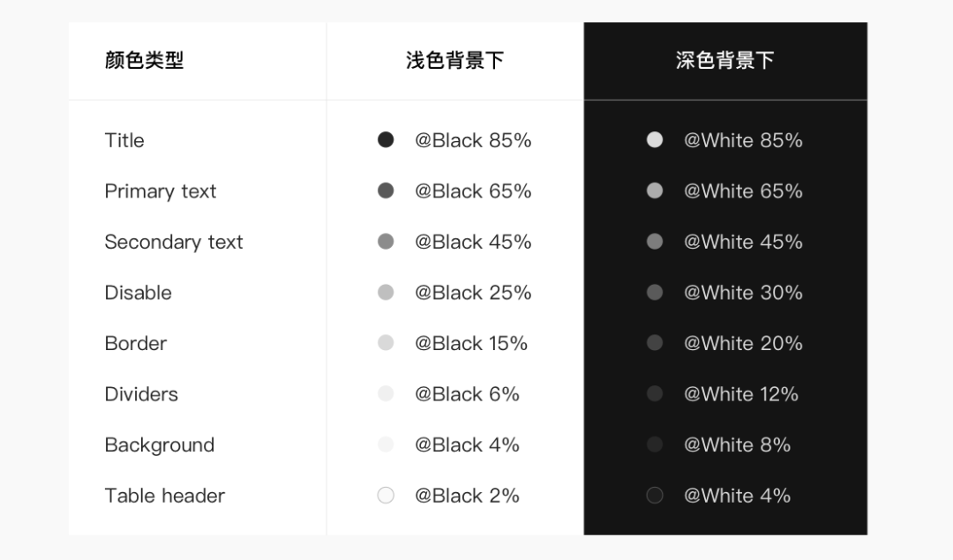Pick the Black 45% gray dot
Image resolution: width=953 pixels, height=560 pixels.
pos(386,241)
